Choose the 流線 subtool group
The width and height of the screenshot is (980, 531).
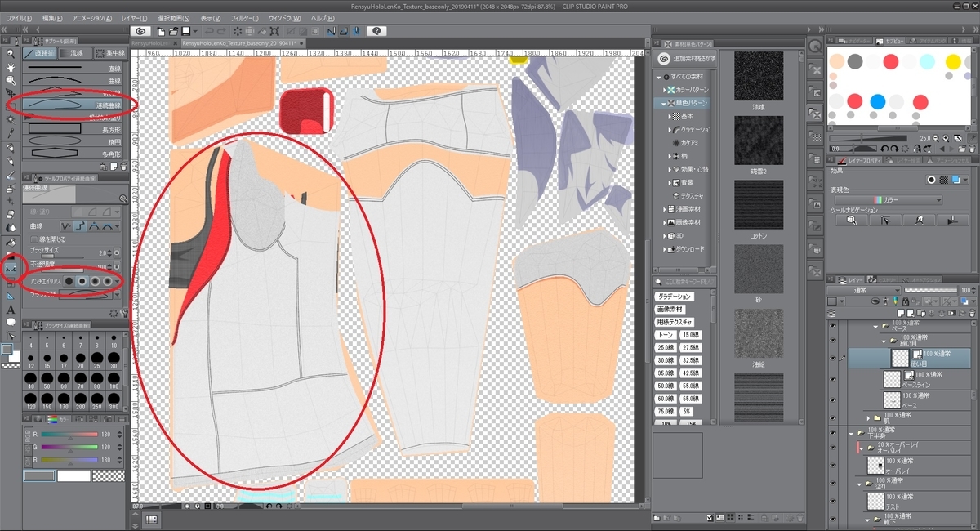77,52
